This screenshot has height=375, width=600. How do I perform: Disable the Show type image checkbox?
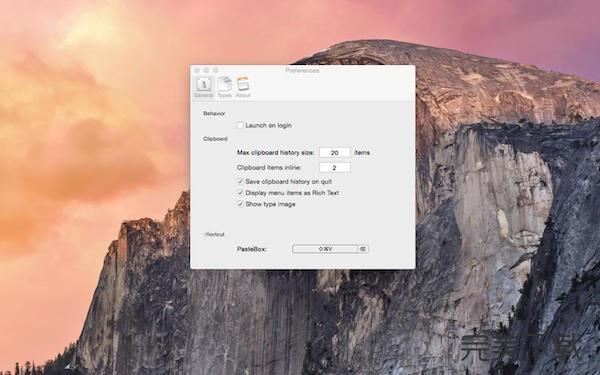pyautogui.click(x=240, y=204)
